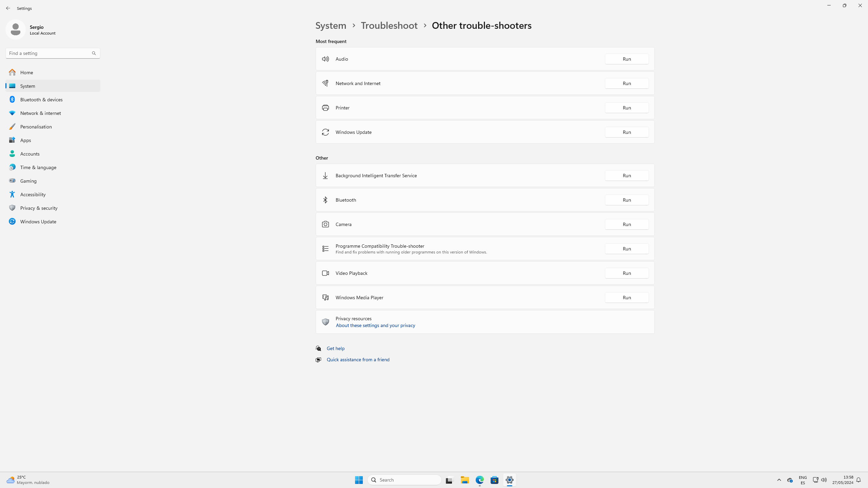Open Accessibility settings

tap(53, 194)
